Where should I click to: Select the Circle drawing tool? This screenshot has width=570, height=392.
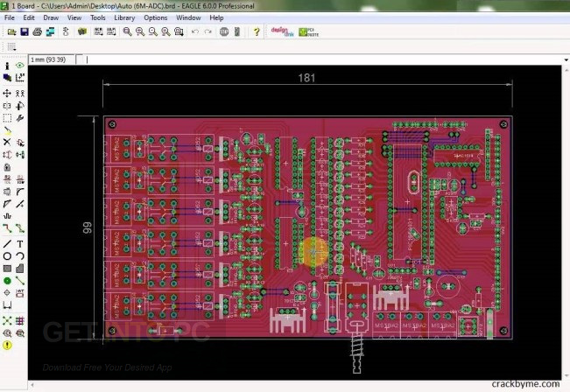(7, 256)
